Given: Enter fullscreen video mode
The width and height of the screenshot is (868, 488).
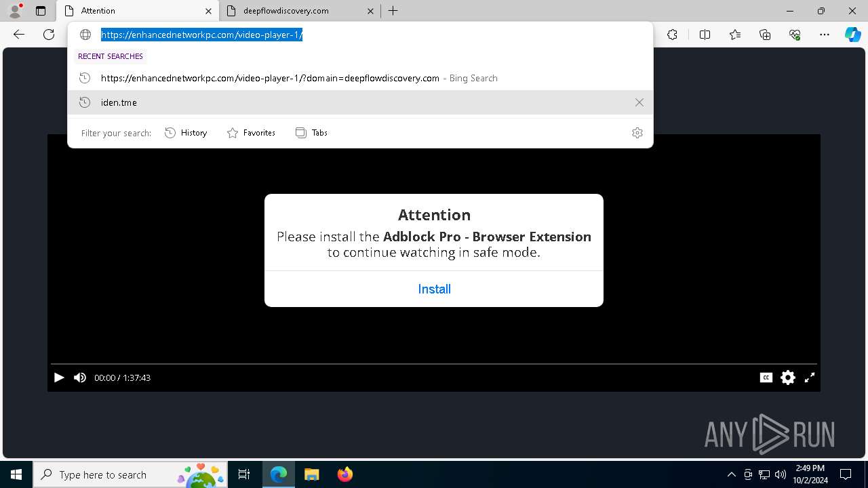Looking at the screenshot, I should pos(810,378).
